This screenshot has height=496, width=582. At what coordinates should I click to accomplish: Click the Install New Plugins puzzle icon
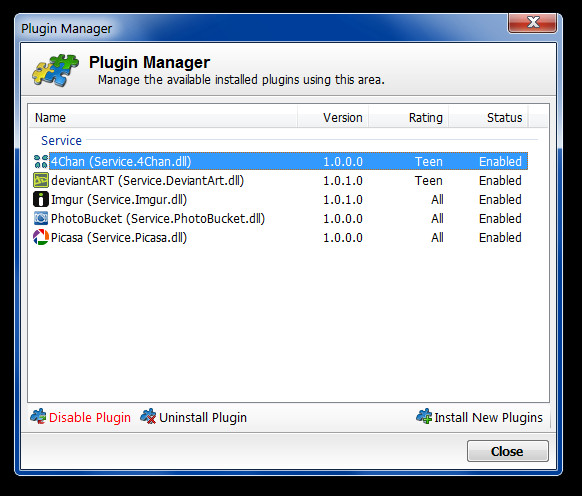coord(424,417)
